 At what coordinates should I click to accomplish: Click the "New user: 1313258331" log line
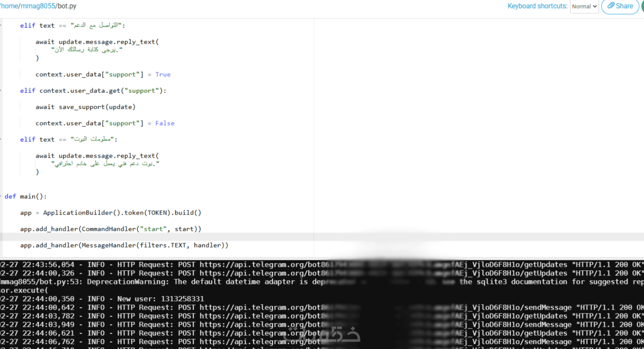pos(102,299)
